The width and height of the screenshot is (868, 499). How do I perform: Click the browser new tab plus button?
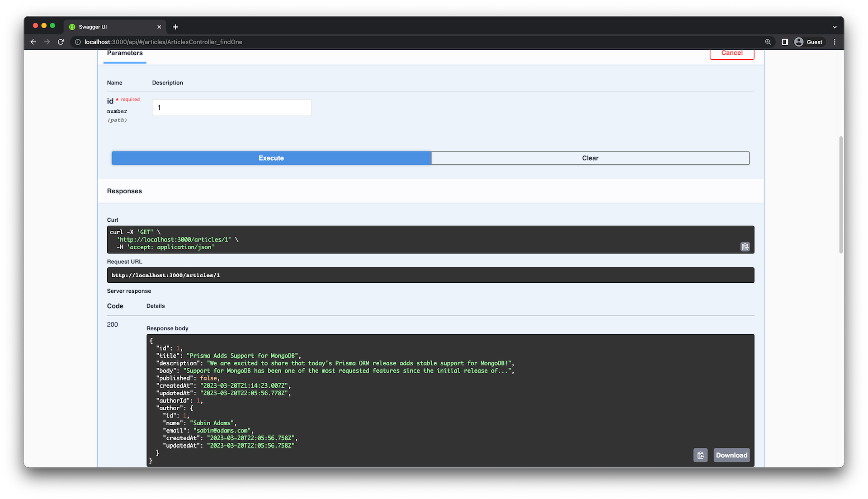(176, 26)
